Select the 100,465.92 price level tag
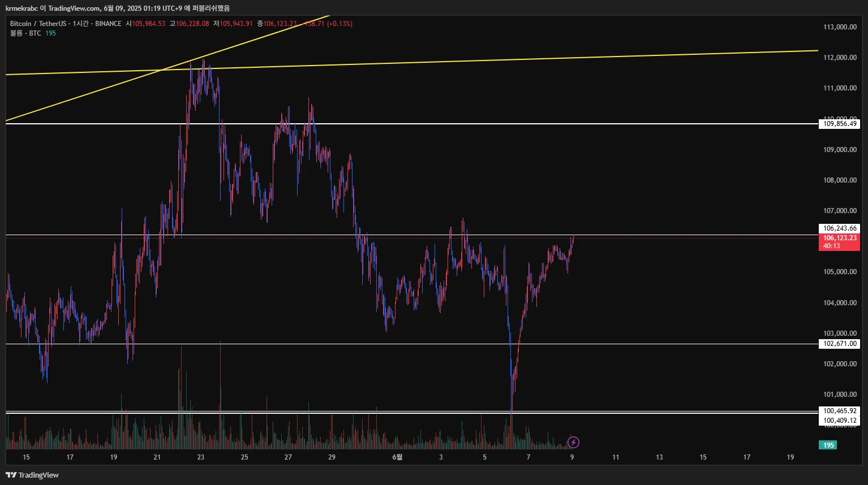The height and width of the screenshot is (485, 868). (839, 411)
